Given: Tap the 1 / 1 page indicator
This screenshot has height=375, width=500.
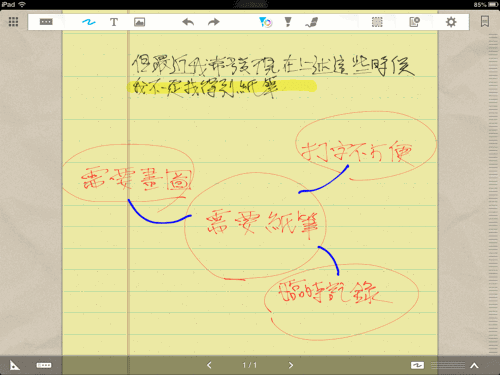Looking at the screenshot, I should click(250, 365).
